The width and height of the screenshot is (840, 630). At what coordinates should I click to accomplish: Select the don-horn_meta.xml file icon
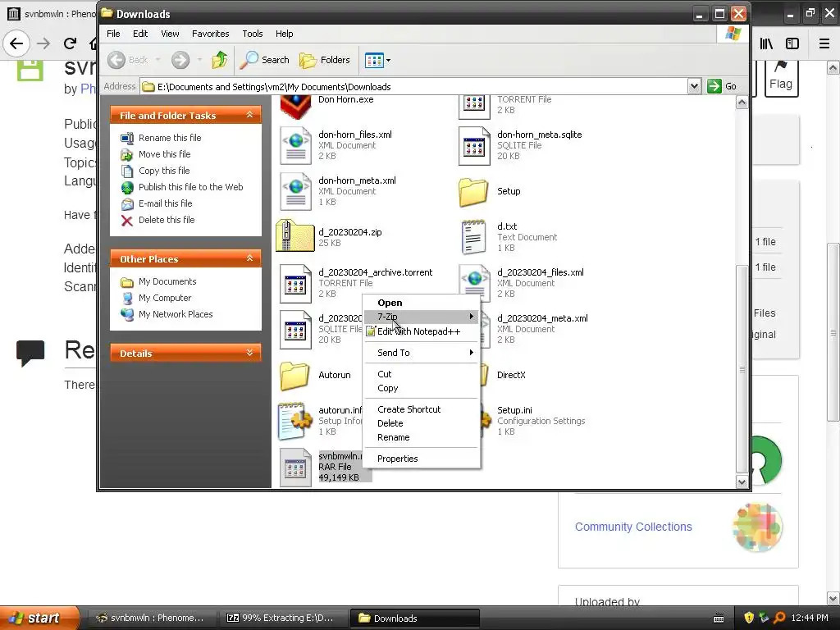(x=295, y=191)
